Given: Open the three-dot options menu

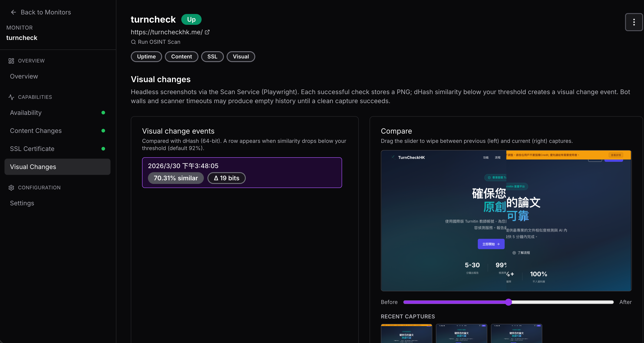Looking at the screenshot, I should 634,22.
